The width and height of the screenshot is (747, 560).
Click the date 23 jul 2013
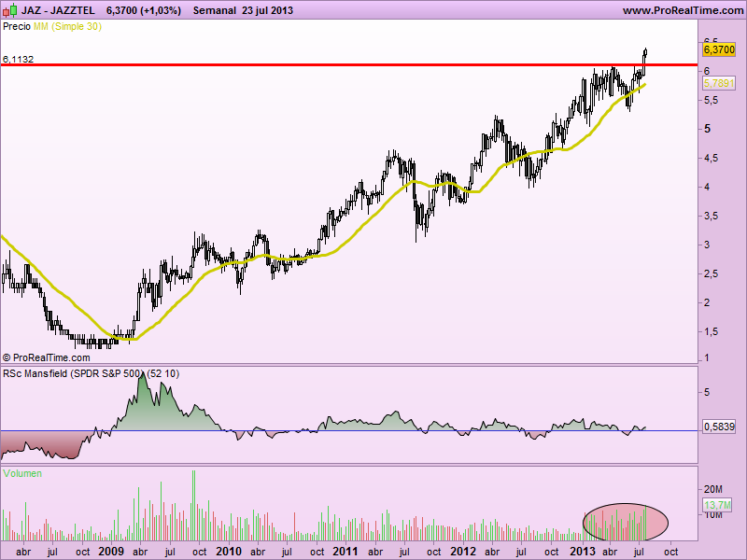[267, 10]
